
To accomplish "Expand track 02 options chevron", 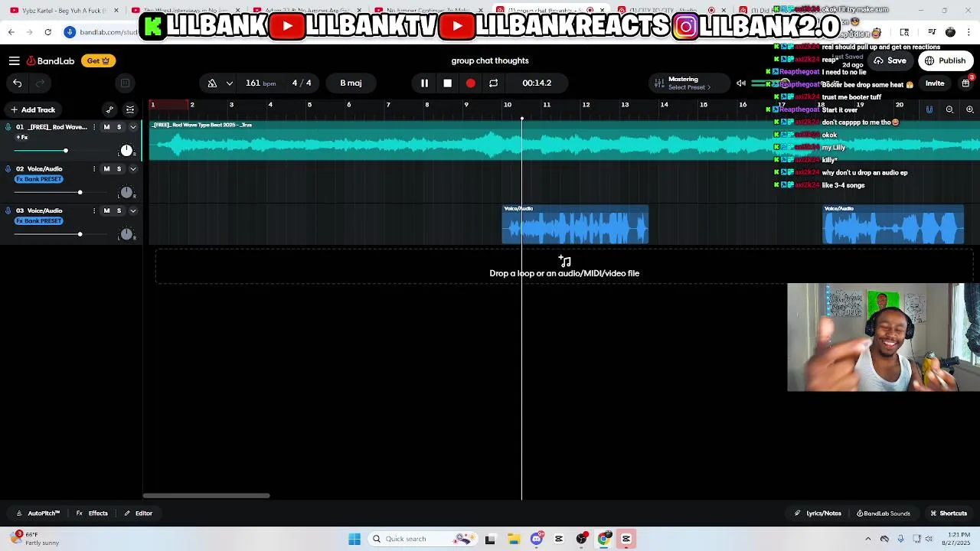I will pyautogui.click(x=132, y=169).
